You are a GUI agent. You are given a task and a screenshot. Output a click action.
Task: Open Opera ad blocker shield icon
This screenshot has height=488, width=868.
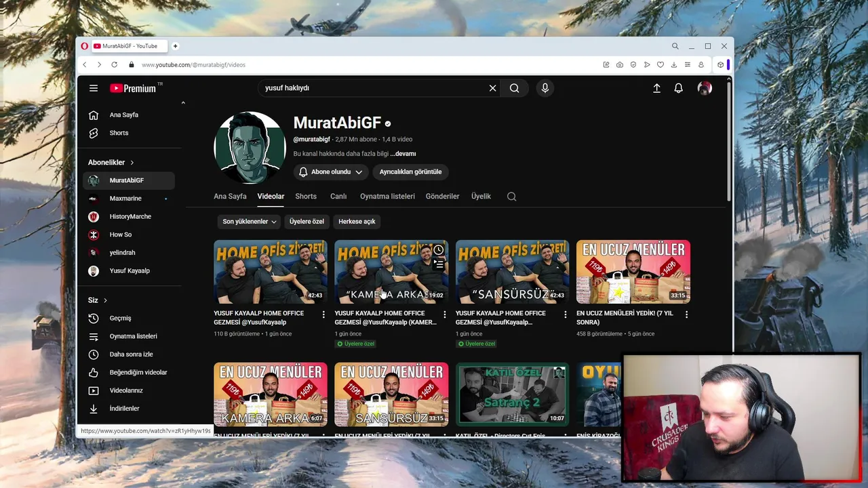[633, 64]
